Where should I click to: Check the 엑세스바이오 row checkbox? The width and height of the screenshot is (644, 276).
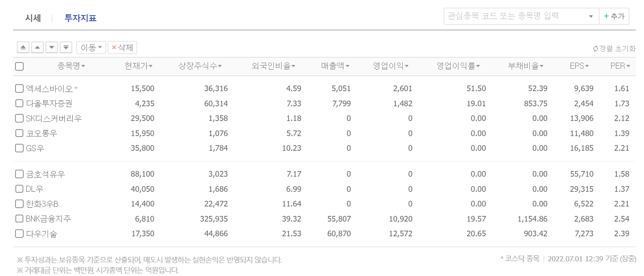coord(19,88)
